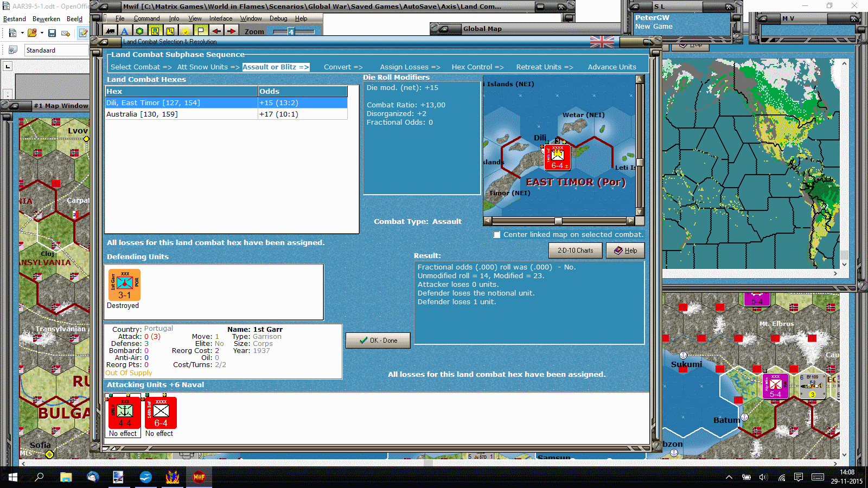Open the Info menu
This screenshot has width=868, height=488.
[x=174, y=18]
